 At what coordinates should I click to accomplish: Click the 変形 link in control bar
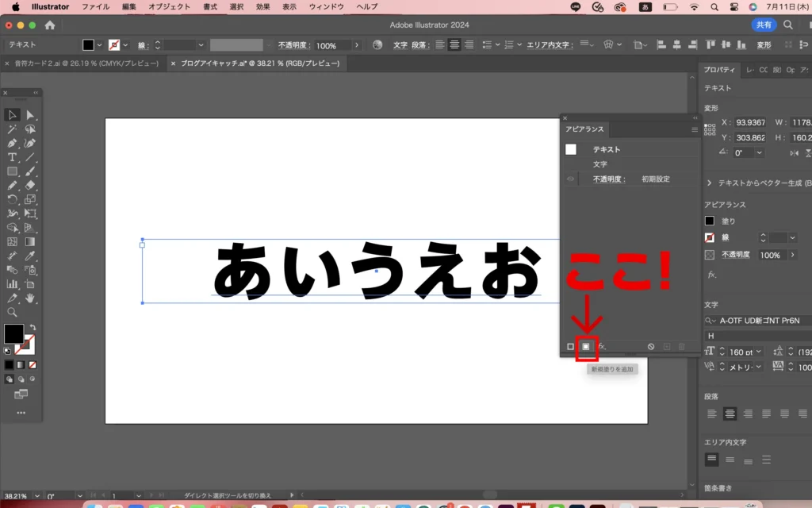click(764, 45)
